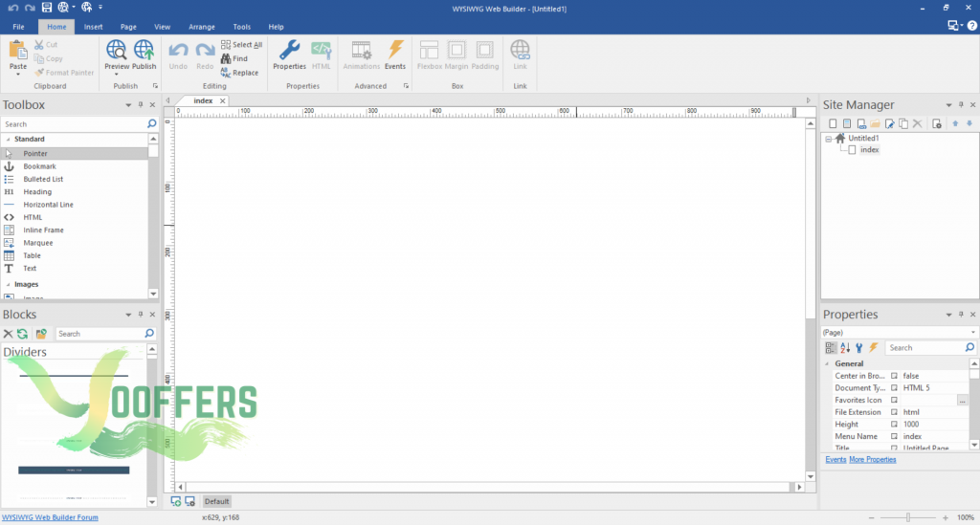Click the Padding box icon

coord(485,50)
